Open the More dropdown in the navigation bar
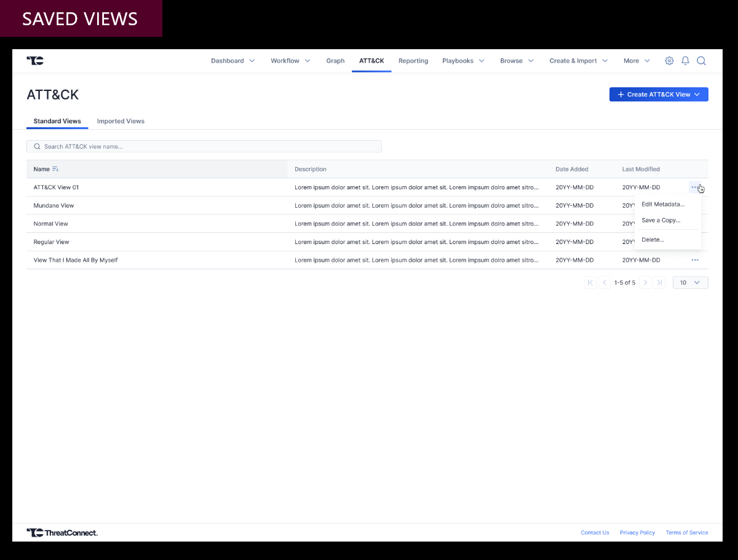Screen dimensions: 738x560 [637, 61]
